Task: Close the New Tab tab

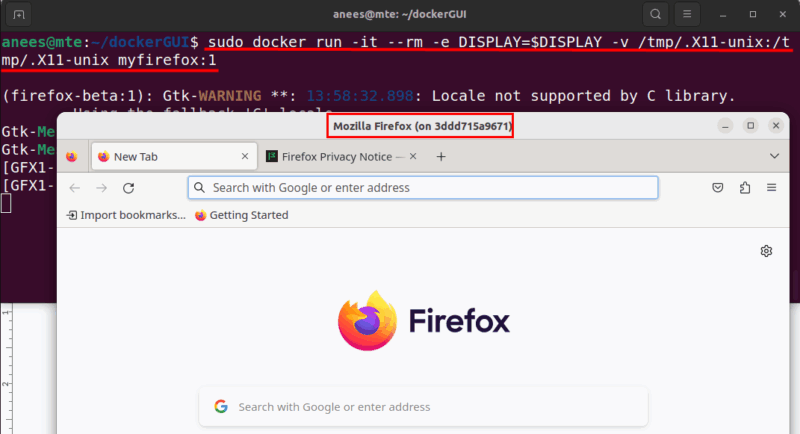Action: (245, 157)
